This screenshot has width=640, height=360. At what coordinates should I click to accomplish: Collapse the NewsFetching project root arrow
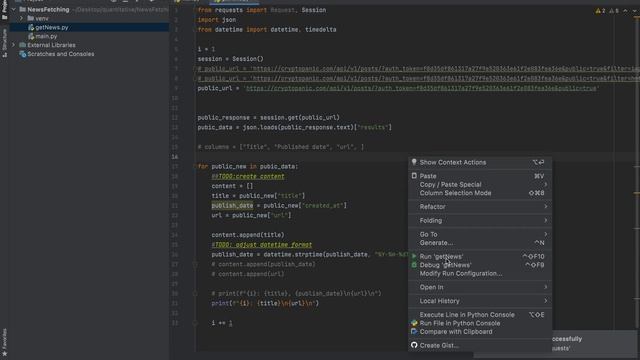click(13, 9)
